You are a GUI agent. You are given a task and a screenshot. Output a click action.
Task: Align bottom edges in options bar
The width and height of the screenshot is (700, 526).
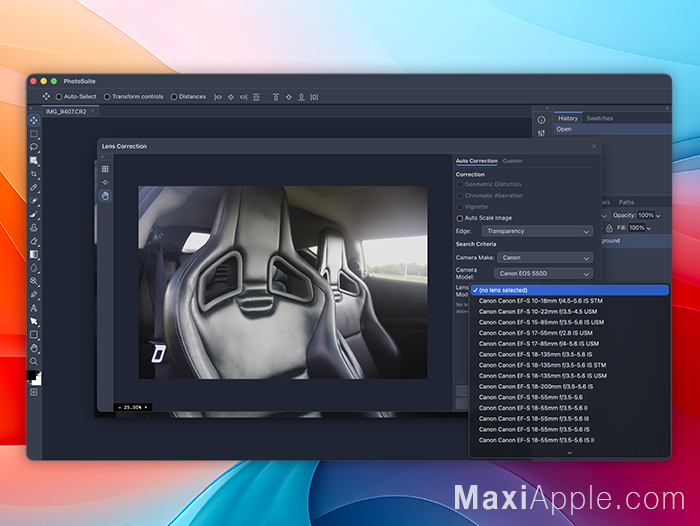(x=301, y=97)
